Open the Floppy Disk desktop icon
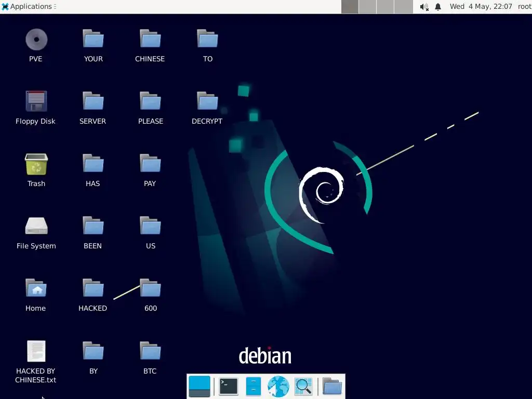Viewport: 532px width, 399px height. click(36, 101)
